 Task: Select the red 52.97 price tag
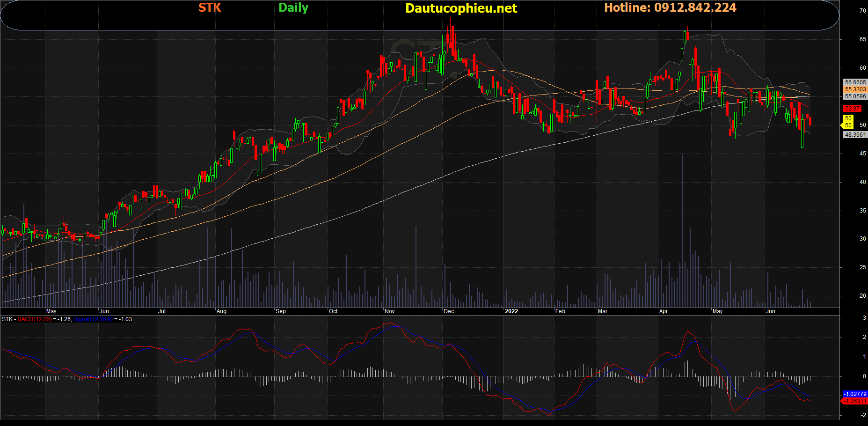pyautogui.click(x=852, y=109)
